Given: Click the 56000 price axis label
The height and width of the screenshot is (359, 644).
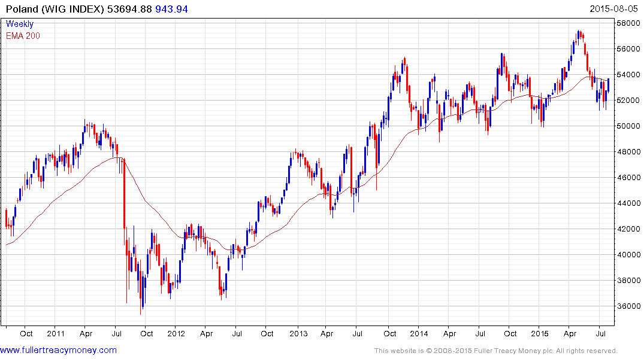Looking at the screenshot, I should pos(628,49).
